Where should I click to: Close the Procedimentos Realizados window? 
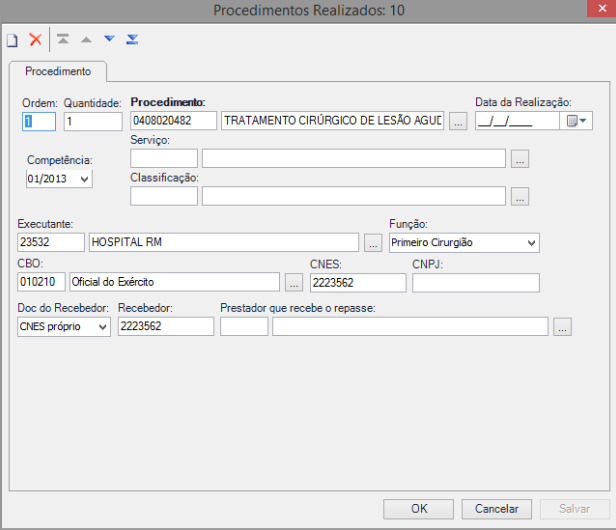(x=601, y=8)
